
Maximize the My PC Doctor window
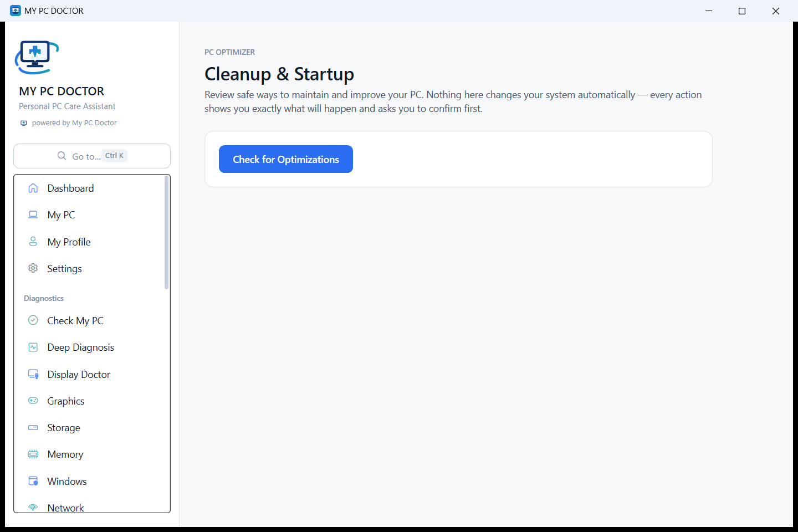coord(742,11)
